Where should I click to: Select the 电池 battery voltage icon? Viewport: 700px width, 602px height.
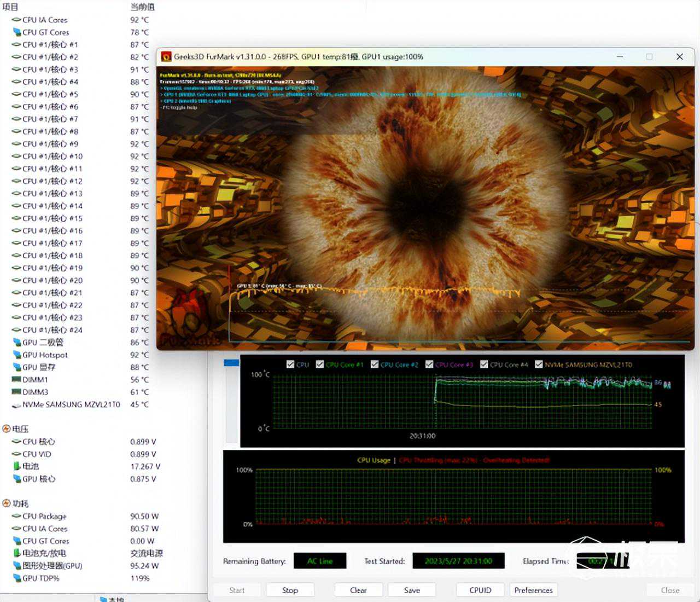pyautogui.click(x=16, y=466)
